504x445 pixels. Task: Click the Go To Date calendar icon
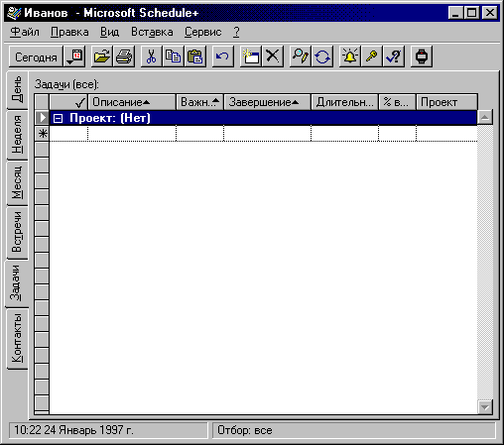pos(74,56)
